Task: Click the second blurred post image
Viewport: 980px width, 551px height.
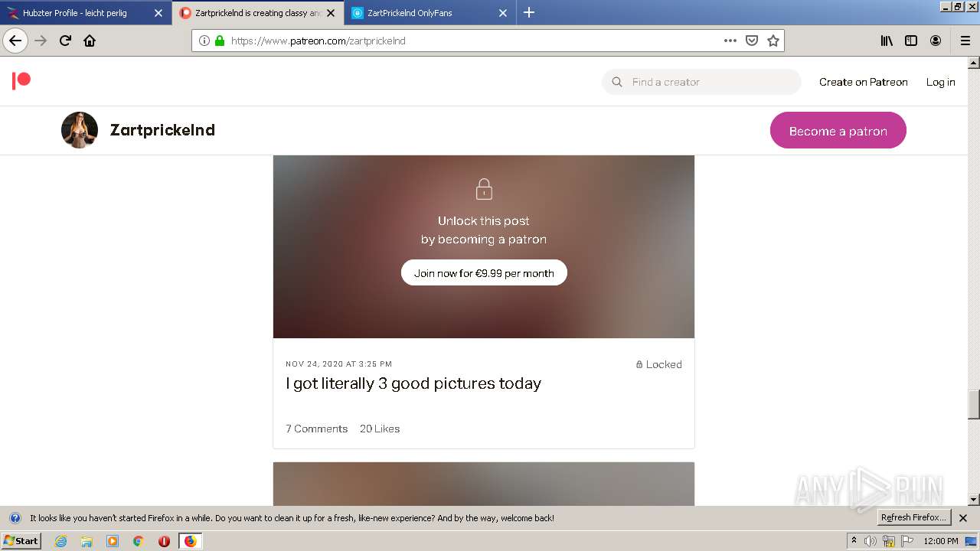Action: click(x=484, y=484)
